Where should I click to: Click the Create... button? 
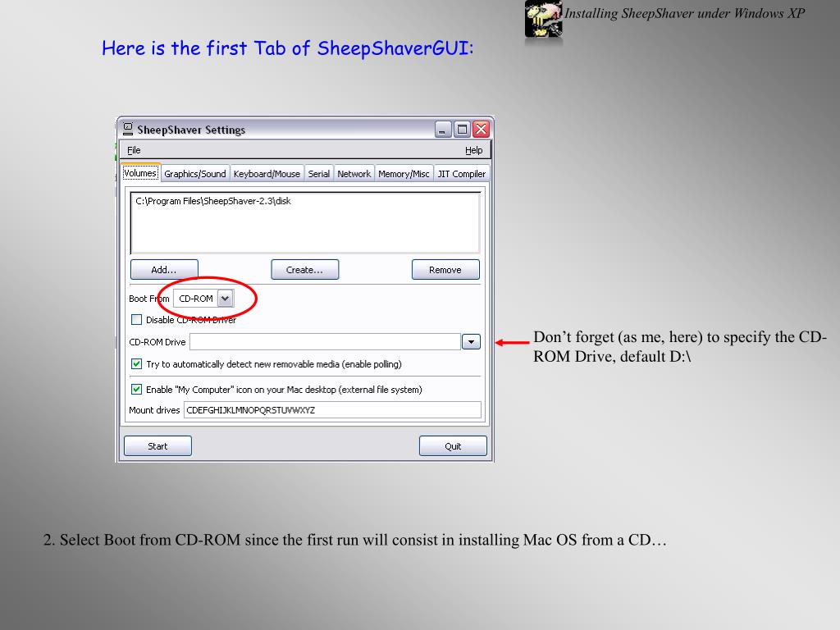click(x=305, y=270)
